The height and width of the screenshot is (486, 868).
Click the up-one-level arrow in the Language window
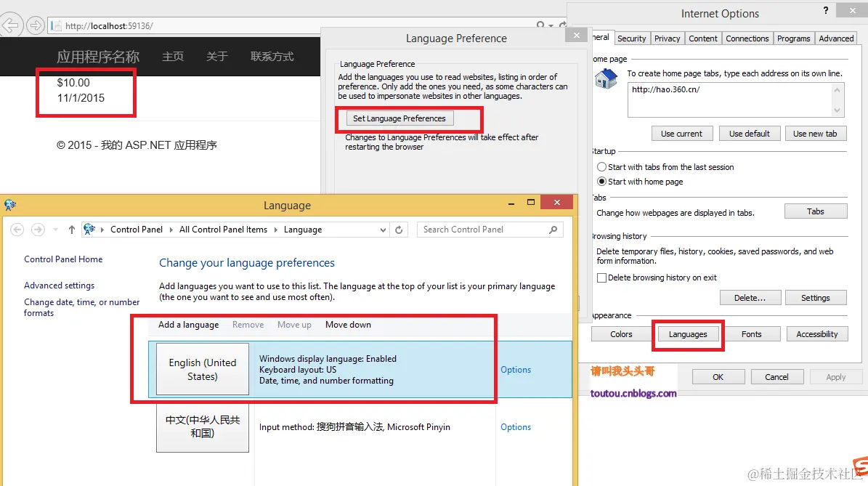[x=71, y=229]
